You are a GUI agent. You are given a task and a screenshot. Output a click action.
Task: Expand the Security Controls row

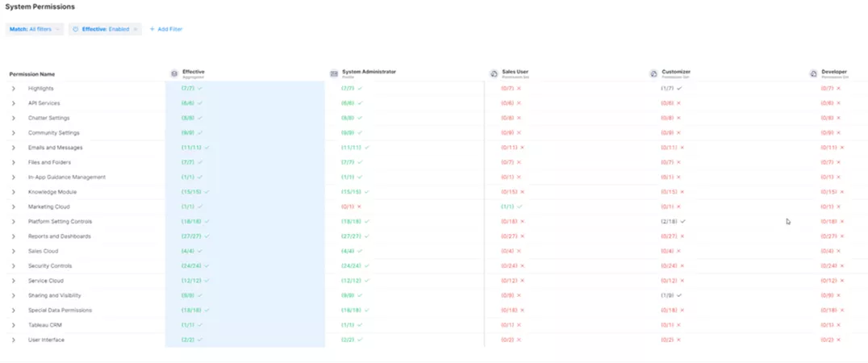tap(13, 266)
